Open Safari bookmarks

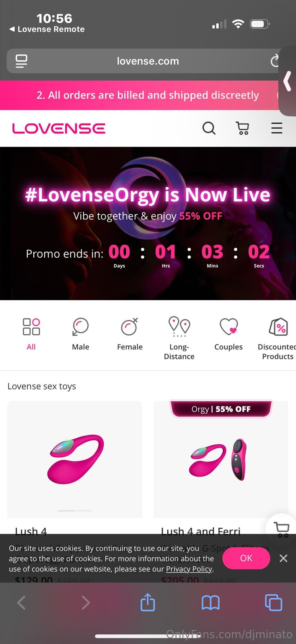click(x=211, y=603)
